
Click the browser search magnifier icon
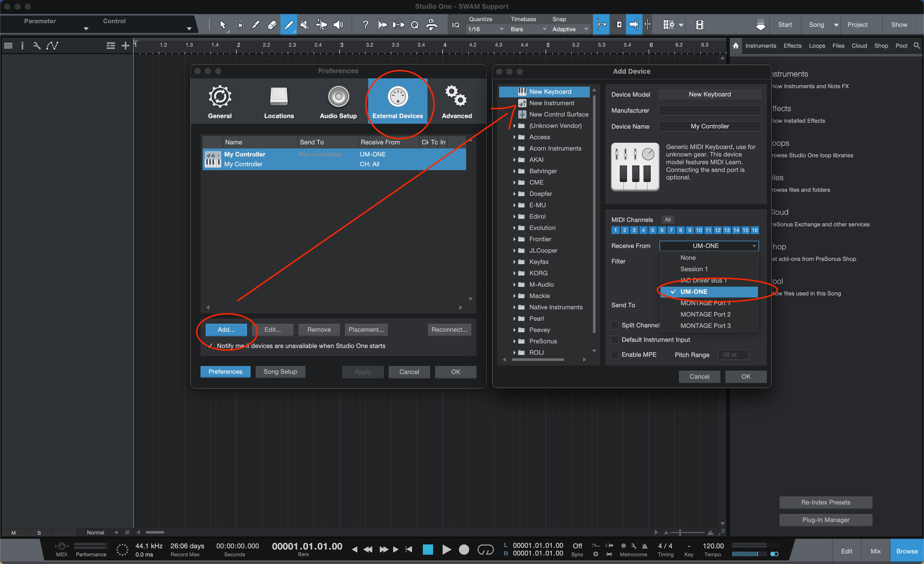(x=917, y=45)
